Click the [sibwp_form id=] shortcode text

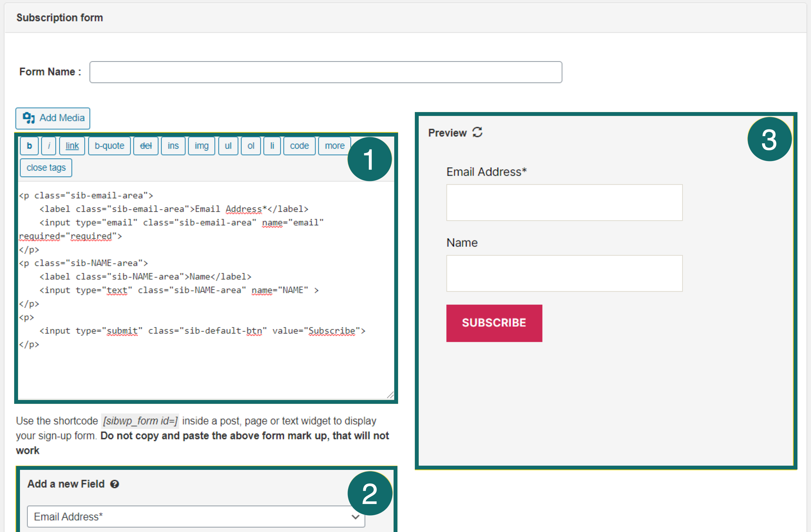coord(140,421)
